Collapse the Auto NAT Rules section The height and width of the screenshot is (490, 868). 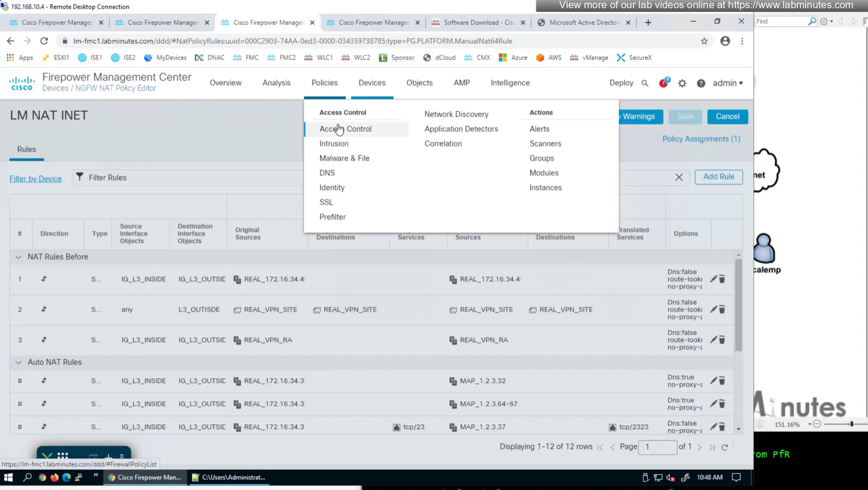18,363
